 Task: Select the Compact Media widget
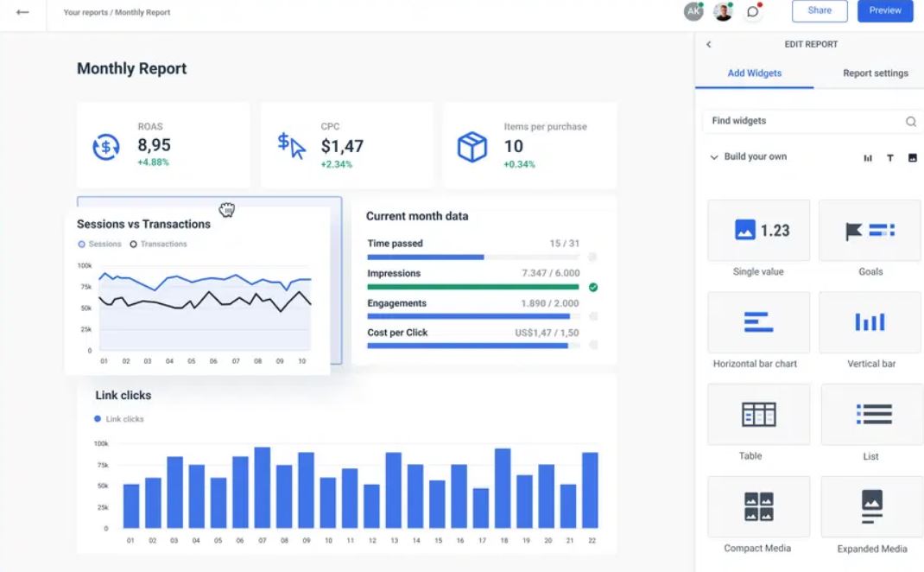click(758, 506)
